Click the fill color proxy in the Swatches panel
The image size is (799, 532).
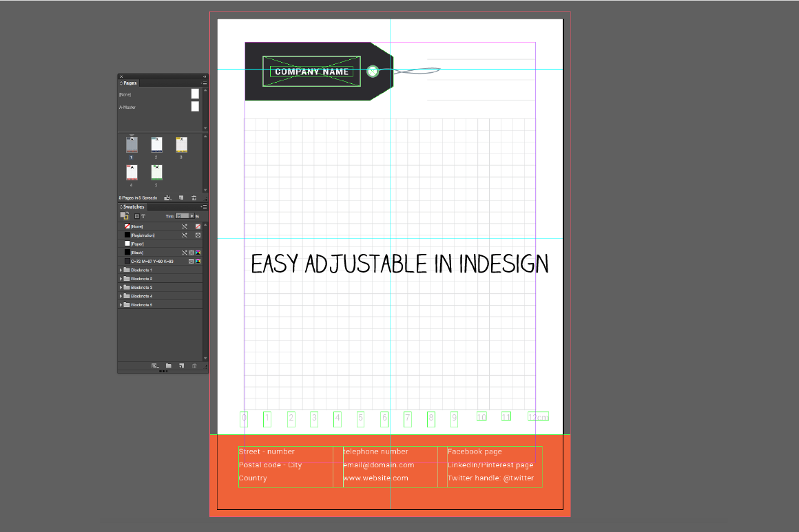point(123,214)
